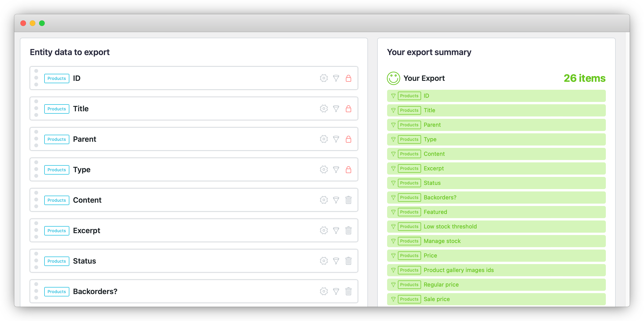Click filter icon beside Featured in summary
Viewport: 644px width, 321px height.
(393, 212)
